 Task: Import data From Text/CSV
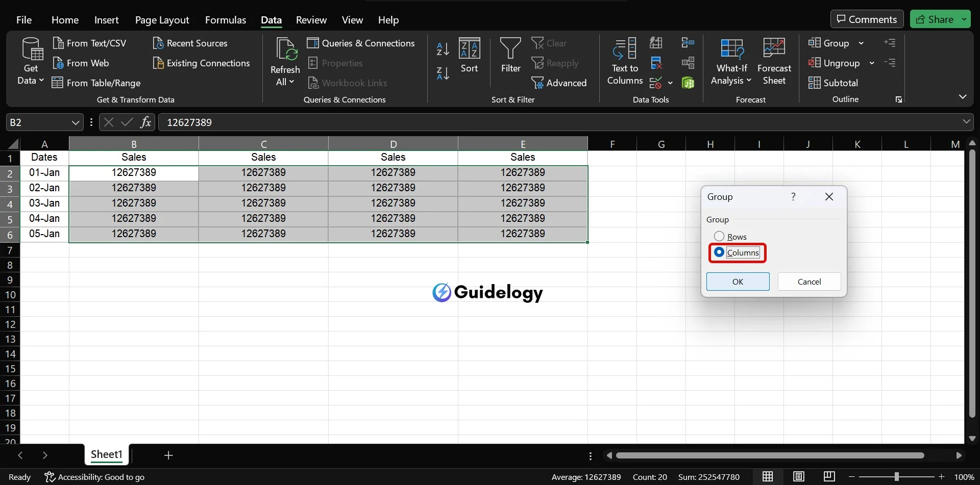click(90, 43)
